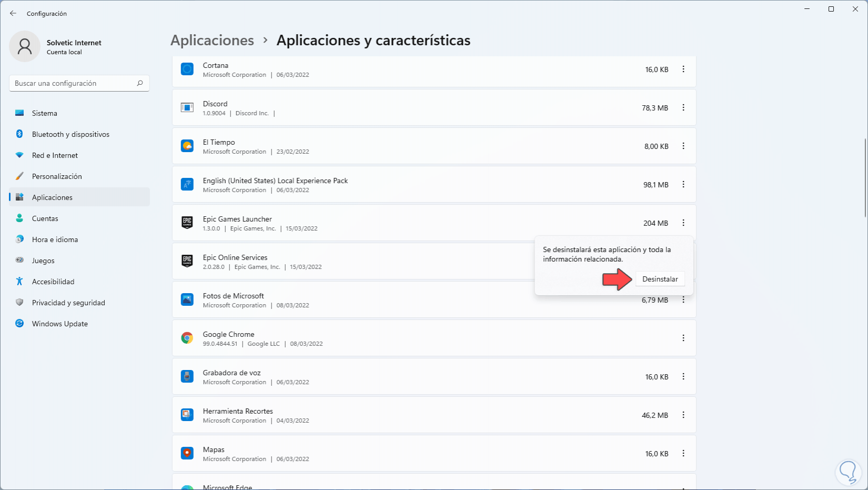The image size is (868, 490).
Task: Confirm with the Desinstalar button
Action: click(x=660, y=279)
